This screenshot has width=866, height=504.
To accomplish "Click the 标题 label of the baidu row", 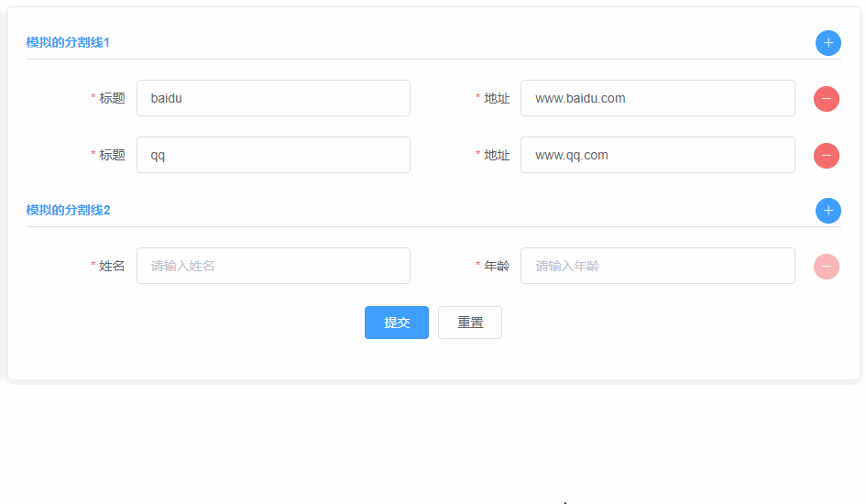I will pyautogui.click(x=112, y=98).
